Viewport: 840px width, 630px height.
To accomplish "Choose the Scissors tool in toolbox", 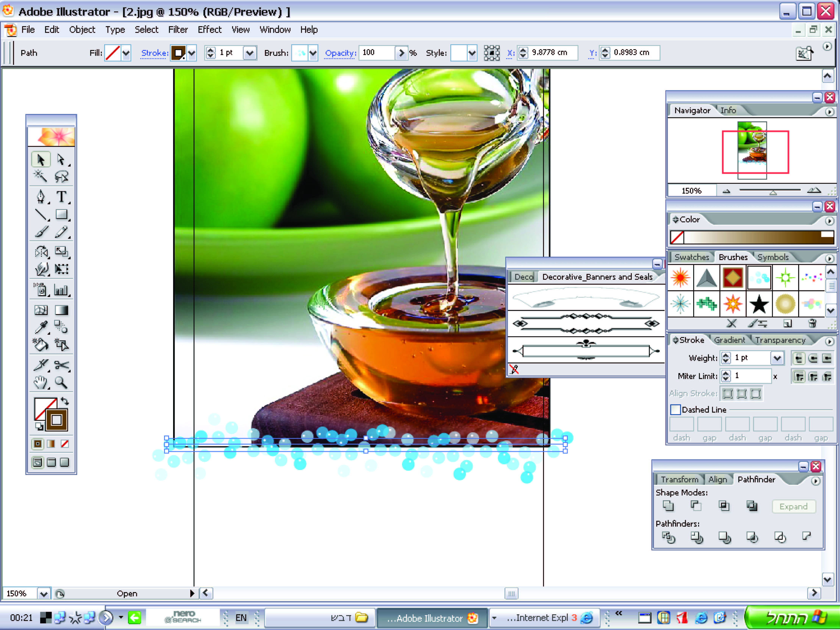I will coord(61,365).
